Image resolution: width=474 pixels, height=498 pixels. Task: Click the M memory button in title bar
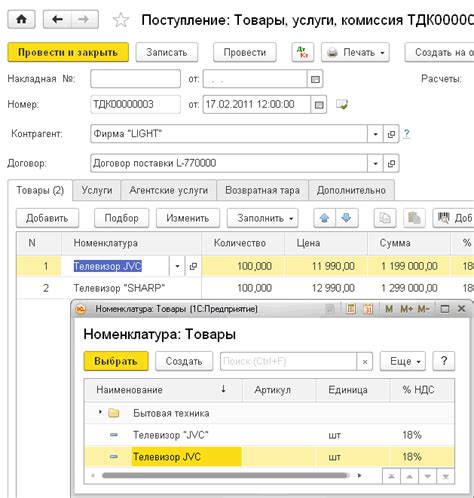coord(389,309)
